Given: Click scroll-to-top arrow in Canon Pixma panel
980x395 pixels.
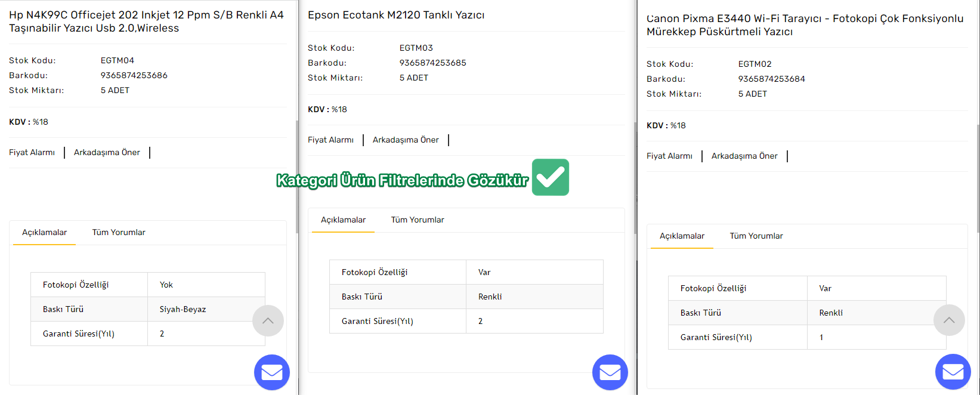Looking at the screenshot, I should point(949,320).
